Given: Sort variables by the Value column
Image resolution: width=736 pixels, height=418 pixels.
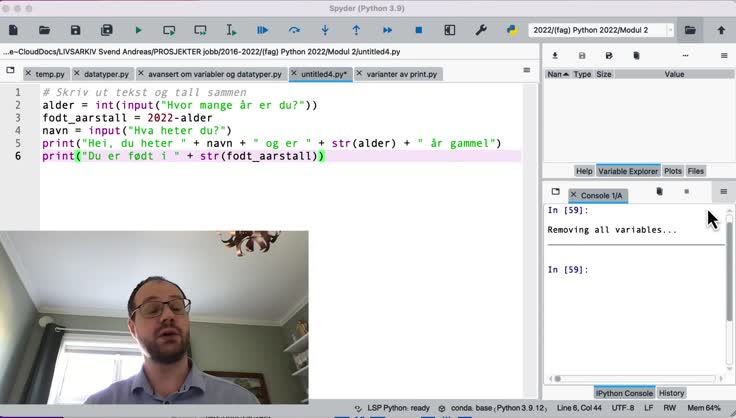Looking at the screenshot, I should click(x=674, y=74).
